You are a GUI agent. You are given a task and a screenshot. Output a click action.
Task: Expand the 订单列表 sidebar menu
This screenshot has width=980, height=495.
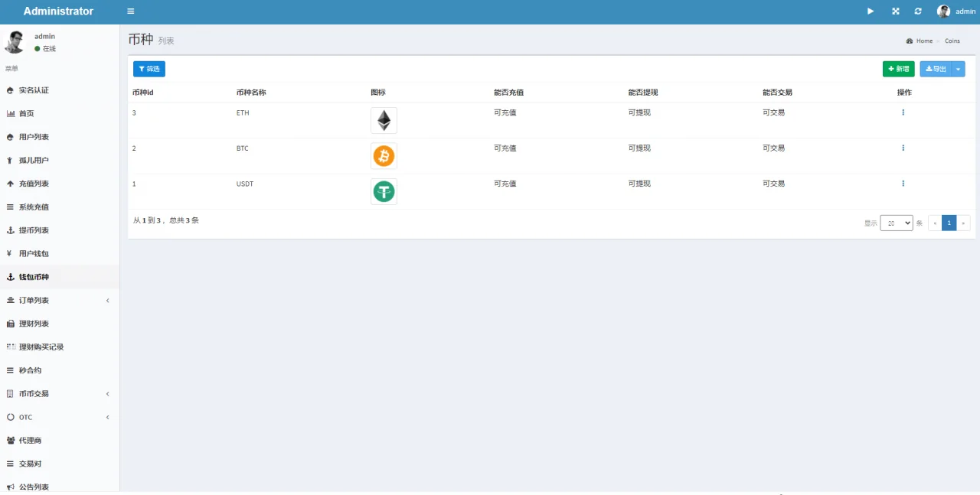tap(60, 301)
